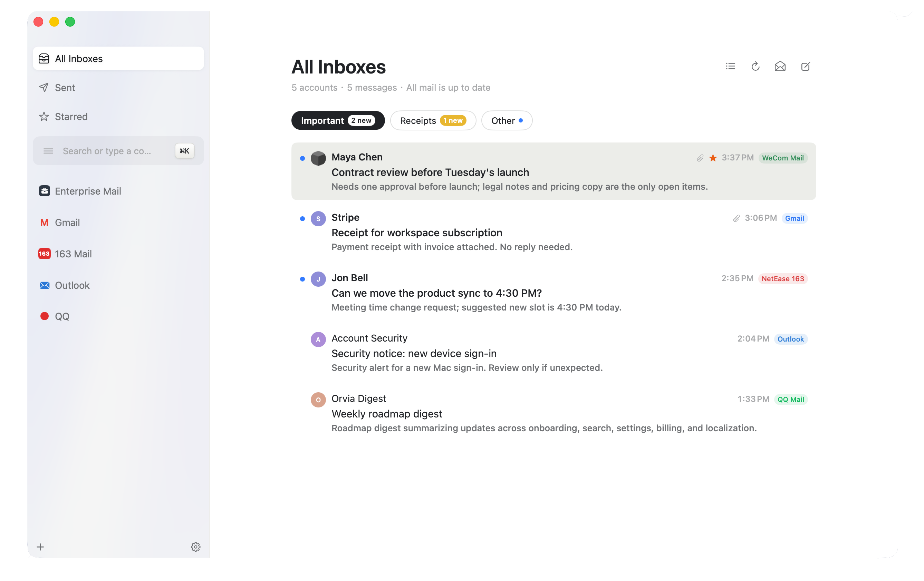Open the list view options icon
The image size is (924, 581).
(730, 66)
